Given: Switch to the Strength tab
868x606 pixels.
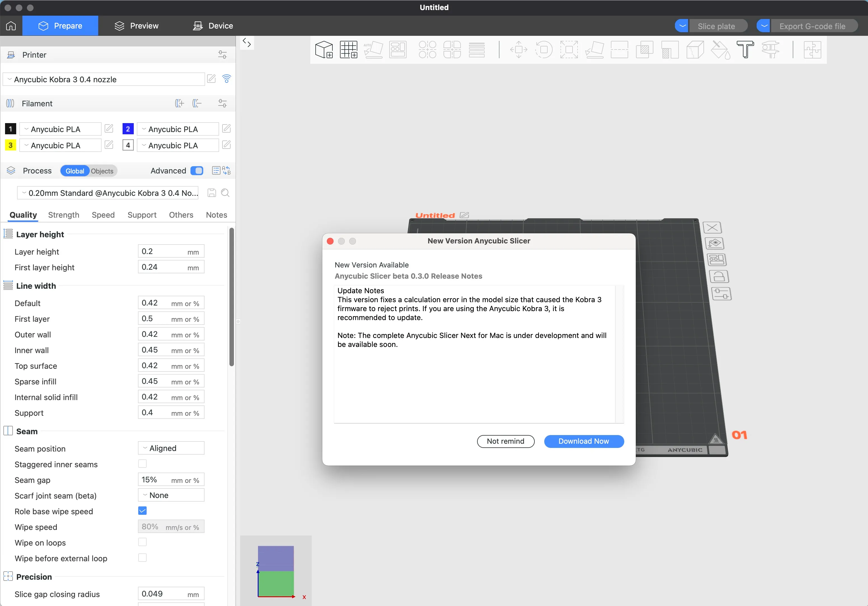Looking at the screenshot, I should [x=64, y=215].
